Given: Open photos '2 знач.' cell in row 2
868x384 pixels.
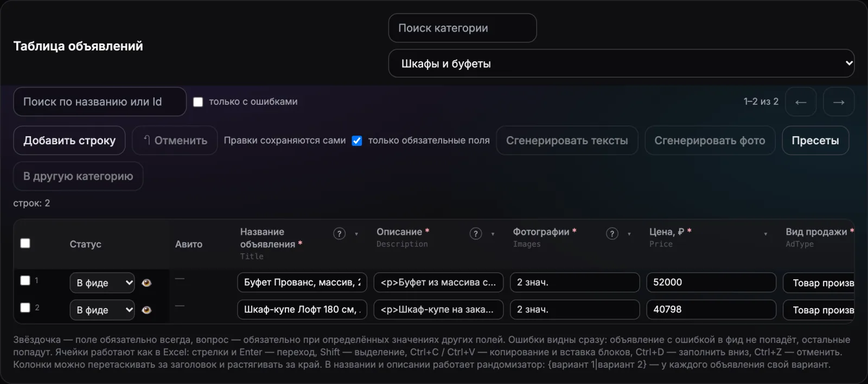Looking at the screenshot, I should click(x=575, y=310).
